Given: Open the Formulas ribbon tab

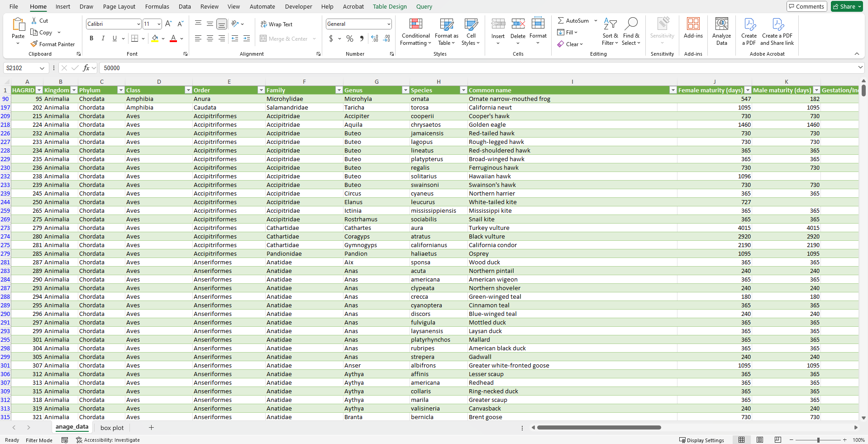Looking at the screenshot, I should pyautogui.click(x=157, y=6).
